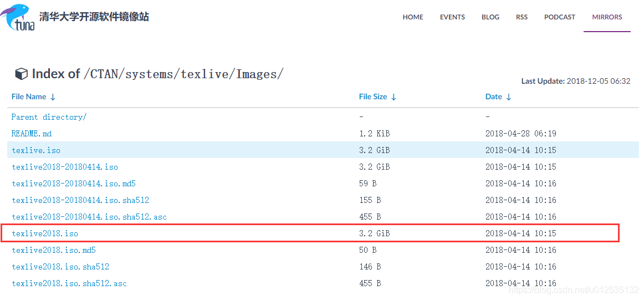Image resolution: width=644 pixels, height=300 pixels.
Task: Sort by File Size arrow
Action: (393, 97)
